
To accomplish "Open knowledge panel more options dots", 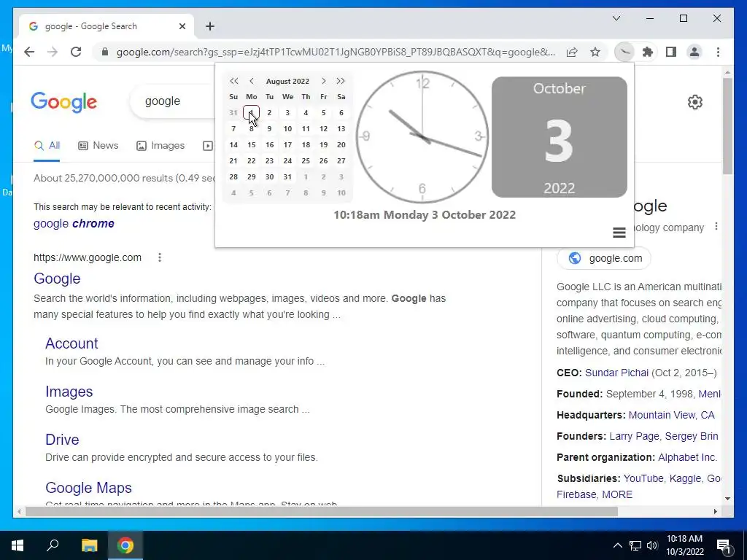I will click(716, 227).
